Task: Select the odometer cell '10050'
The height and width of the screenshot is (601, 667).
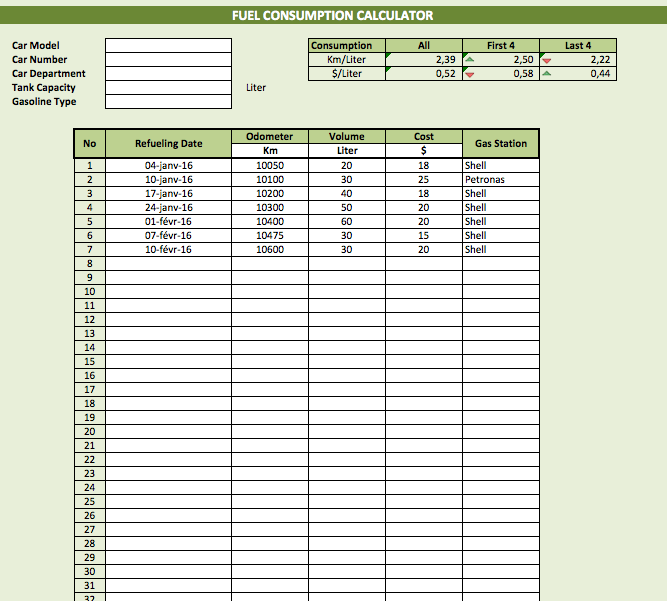Action: pos(270,165)
